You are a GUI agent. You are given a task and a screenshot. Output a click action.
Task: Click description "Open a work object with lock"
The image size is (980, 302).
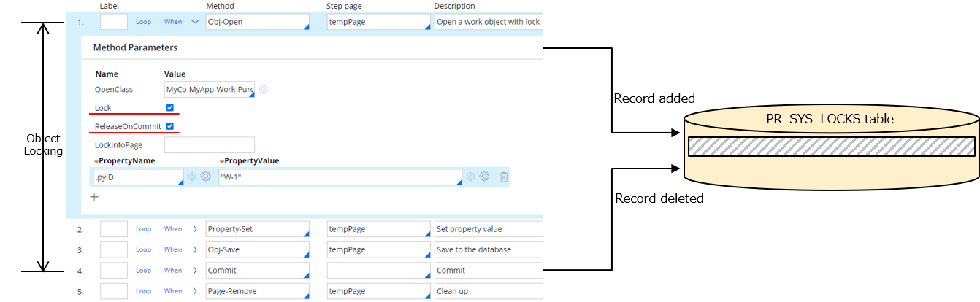coord(489,22)
